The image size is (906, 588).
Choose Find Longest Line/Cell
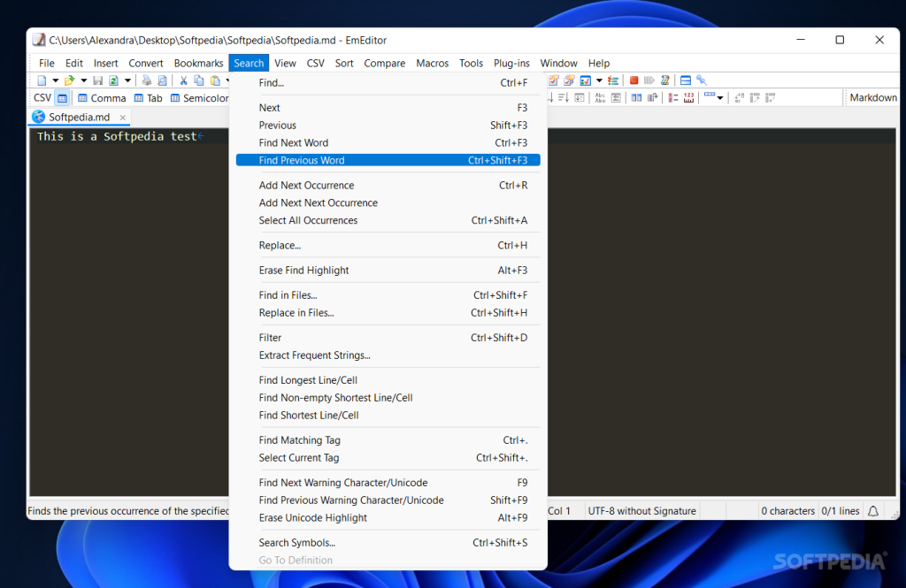pyautogui.click(x=388, y=380)
